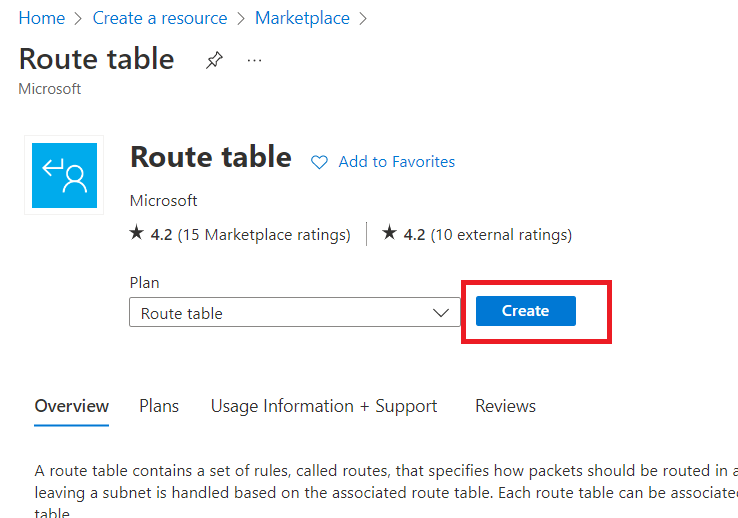Click the Marketplace ratings star icon
Screen dimensions: 738x518
(x=137, y=235)
